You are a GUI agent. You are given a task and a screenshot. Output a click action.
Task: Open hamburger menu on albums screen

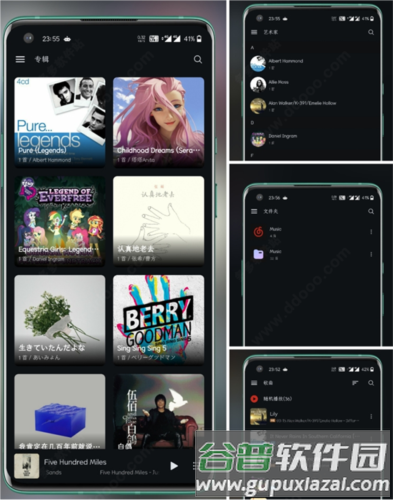[20, 59]
